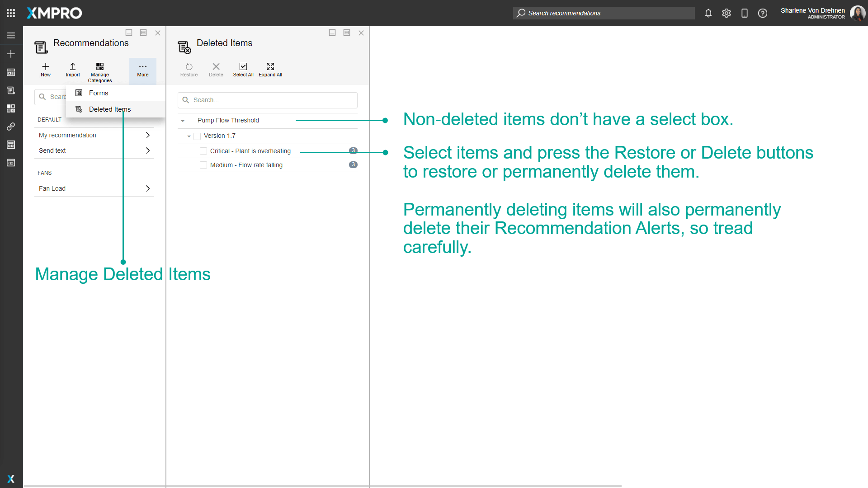Click the Restore icon in Deleted Items
The image size is (868, 488).
tap(189, 67)
